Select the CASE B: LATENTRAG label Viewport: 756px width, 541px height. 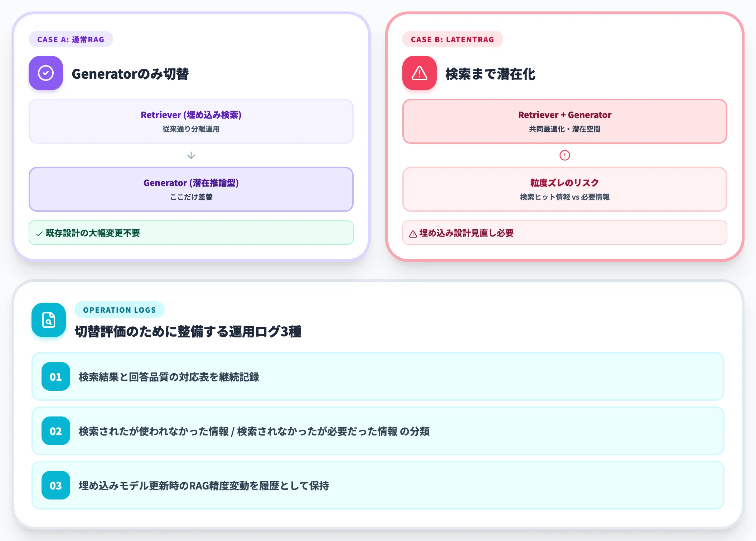[x=452, y=39]
